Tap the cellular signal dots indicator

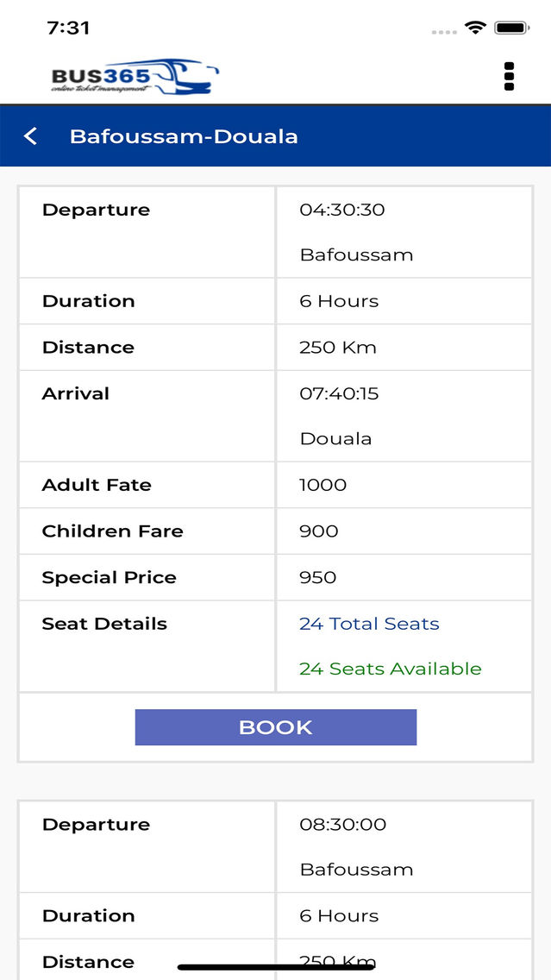pos(444,31)
